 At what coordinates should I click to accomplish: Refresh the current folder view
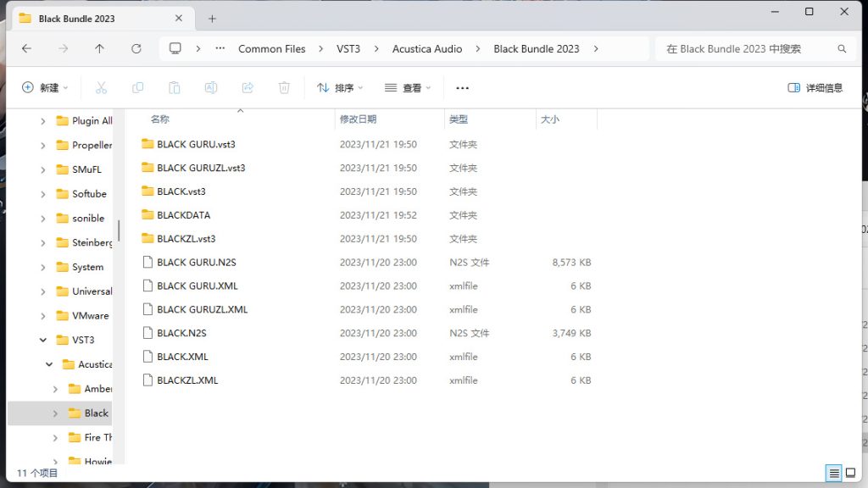pyautogui.click(x=136, y=48)
